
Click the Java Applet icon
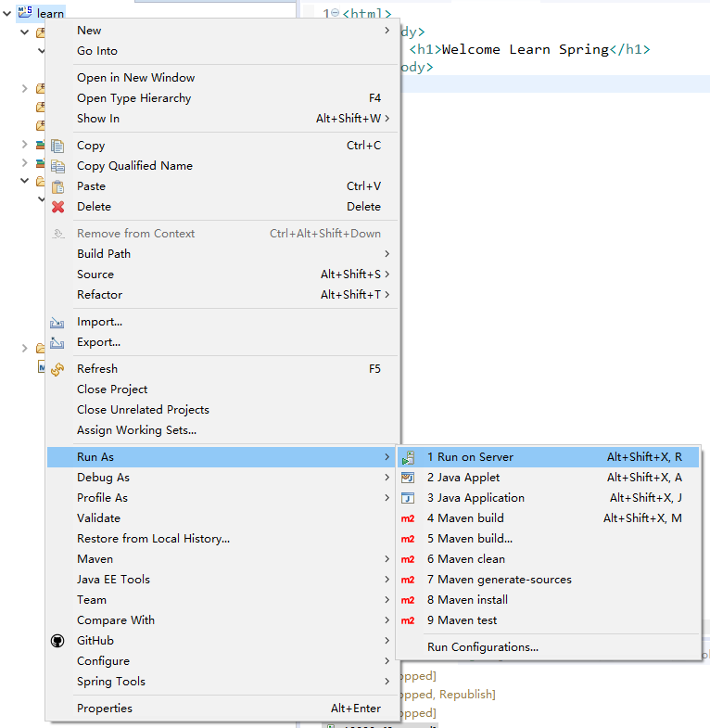pyautogui.click(x=408, y=478)
